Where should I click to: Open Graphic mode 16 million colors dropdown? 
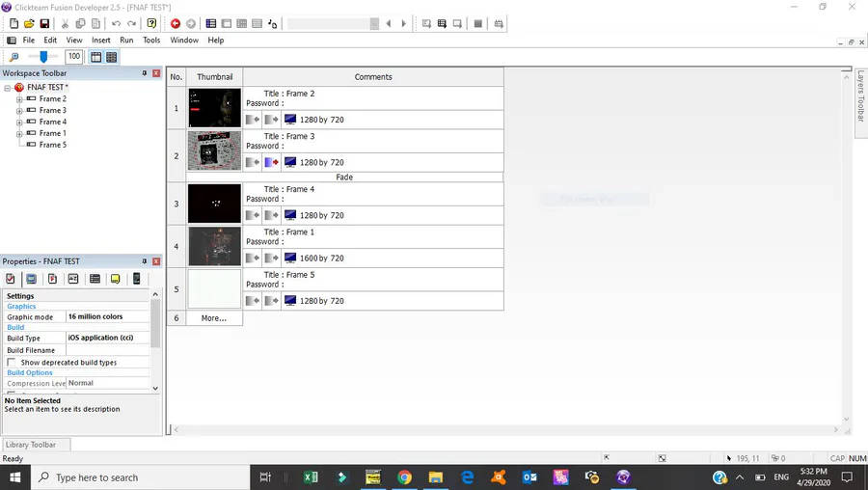(x=108, y=316)
